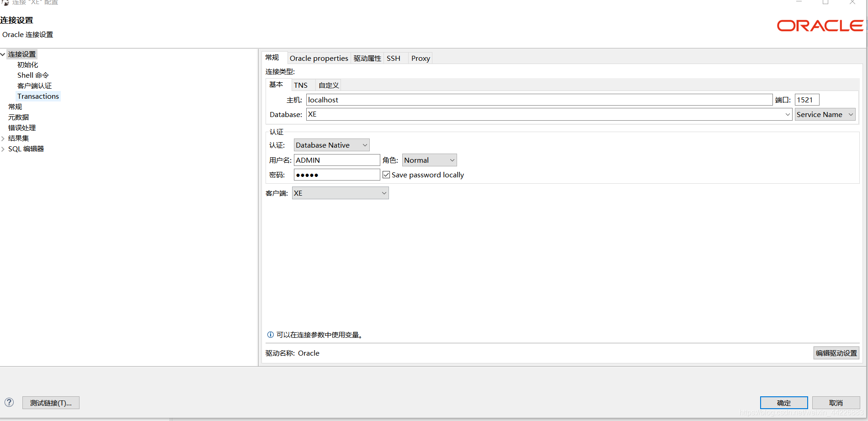The width and height of the screenshot is (868, 421).
Task: Click the 1521 port input field
Action: point(807,100)
